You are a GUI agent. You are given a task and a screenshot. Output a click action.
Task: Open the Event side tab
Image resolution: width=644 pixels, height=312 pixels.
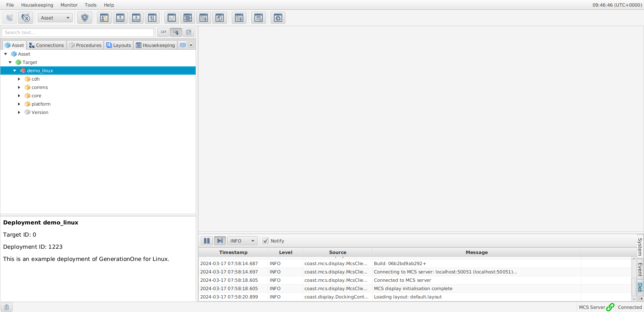(640, 270)
